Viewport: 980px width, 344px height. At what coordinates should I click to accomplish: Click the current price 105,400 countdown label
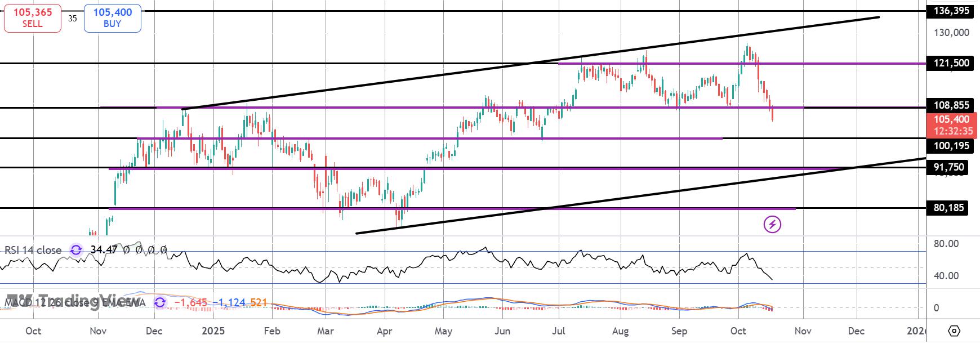[953, 125]
